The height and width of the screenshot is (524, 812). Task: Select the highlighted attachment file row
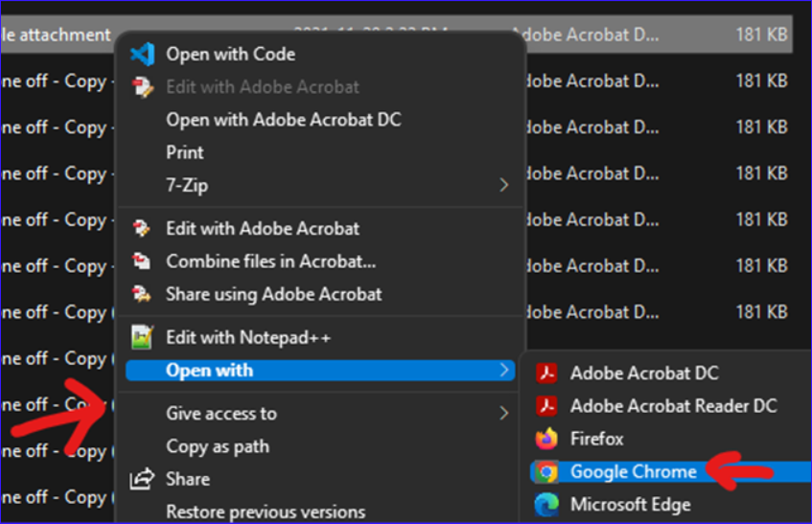click(x=396, y=34)
